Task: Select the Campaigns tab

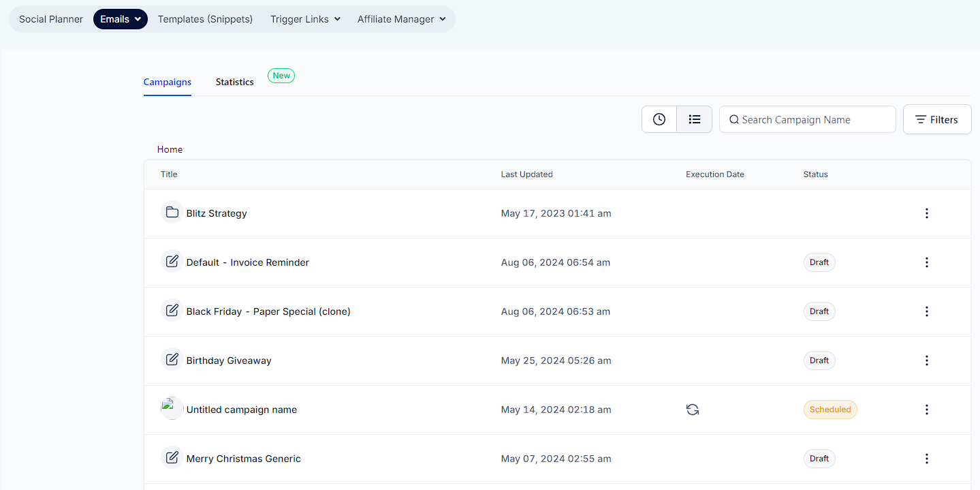Action: tap(168, 82)
